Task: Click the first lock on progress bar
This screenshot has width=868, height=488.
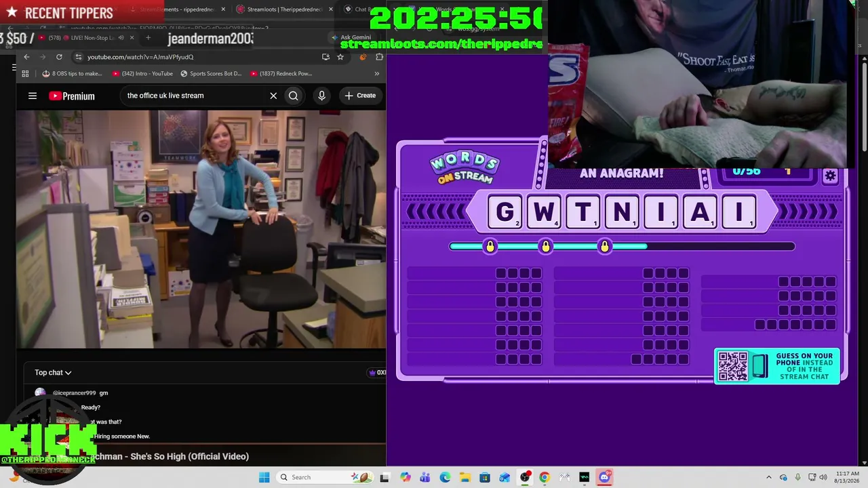Action: (x=490, y=247)
